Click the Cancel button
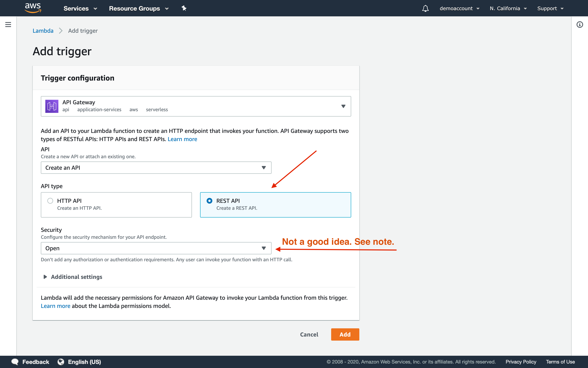Image resolution: width=588 pixels, height=368 pixels. (x=309, y=334)
